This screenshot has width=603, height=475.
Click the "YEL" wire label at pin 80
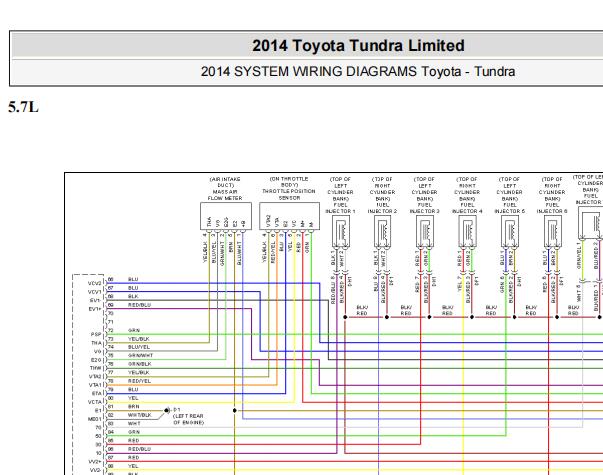tap(133, 398)
